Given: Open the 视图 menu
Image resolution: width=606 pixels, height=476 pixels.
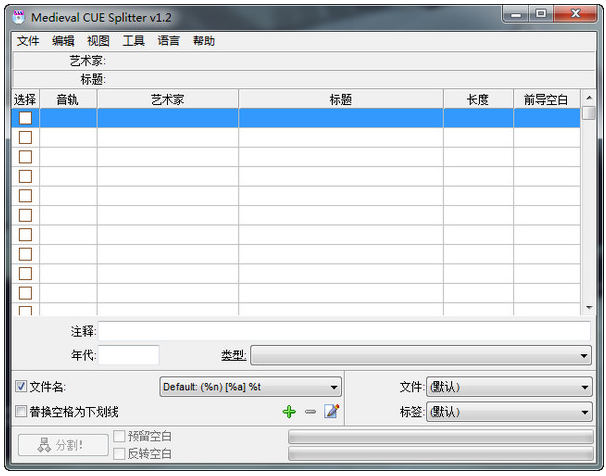Looking at the screenshot, I should coord(98,41).
